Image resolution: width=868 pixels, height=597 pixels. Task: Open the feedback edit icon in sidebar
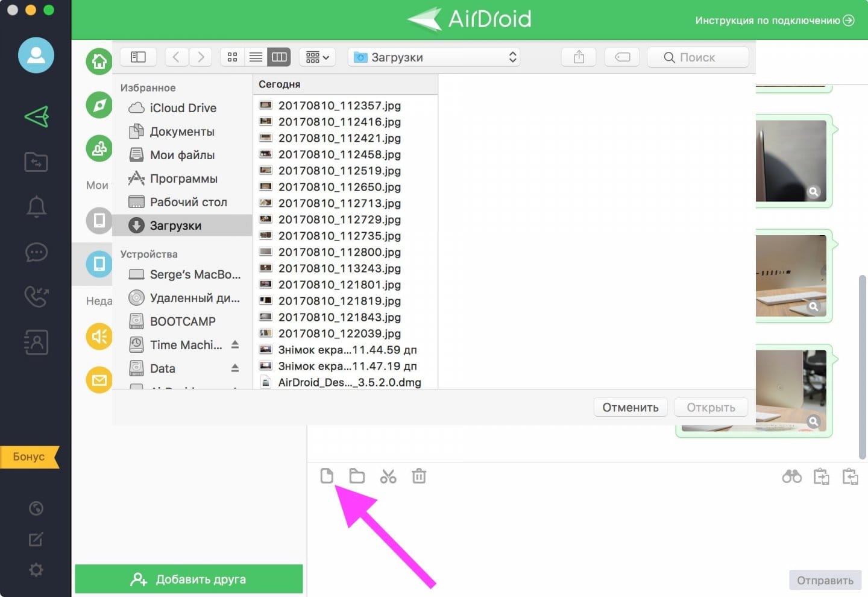tap(36, 539)
